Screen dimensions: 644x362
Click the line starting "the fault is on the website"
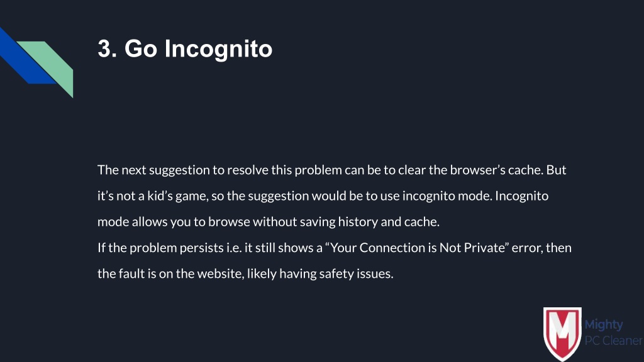pyautogui.click(x=245, y=274)
